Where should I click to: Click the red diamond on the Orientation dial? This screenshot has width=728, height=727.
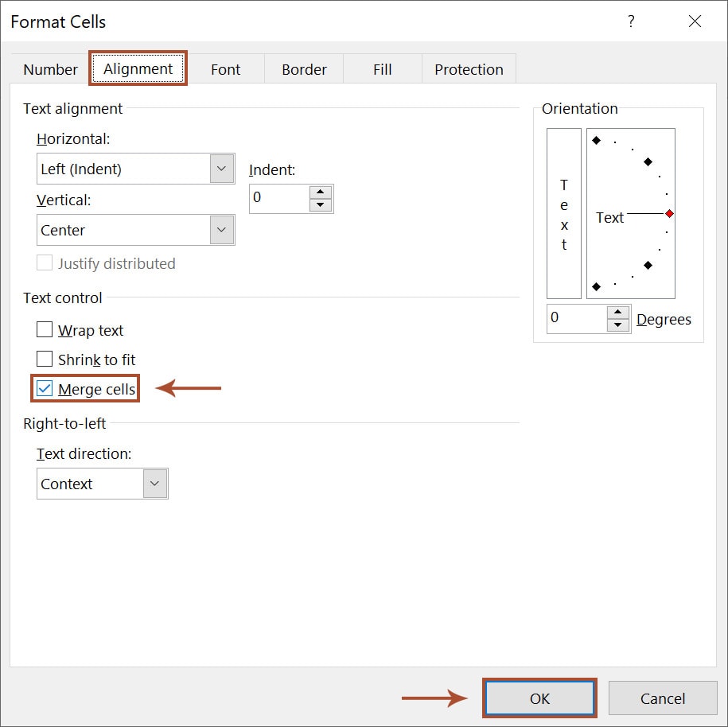[668, 213]
